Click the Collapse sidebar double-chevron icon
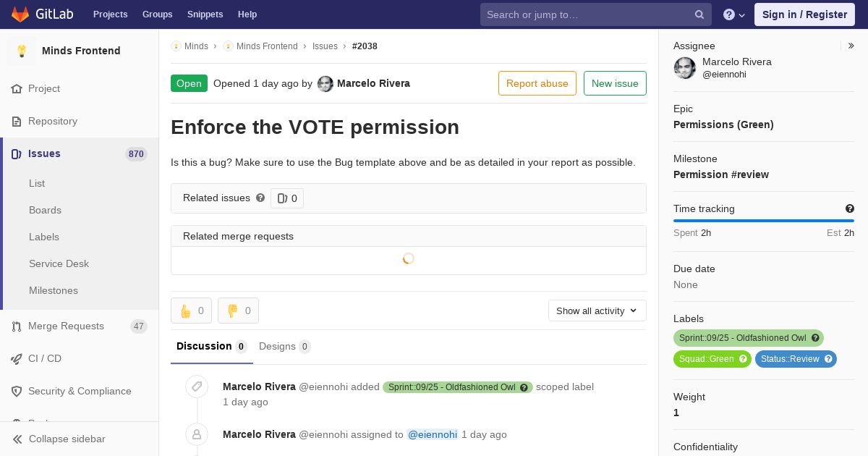This screenshot has height=456, width=868. pyautogui.click(x=17, y=439)
